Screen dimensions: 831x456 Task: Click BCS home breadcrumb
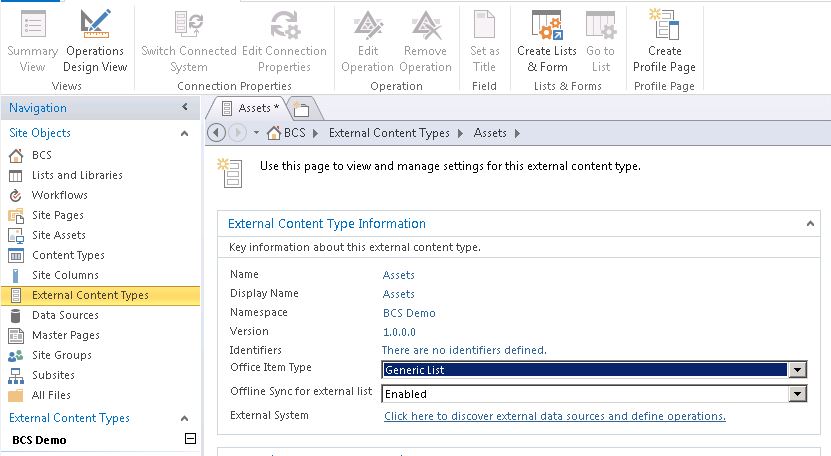click(x=287, y=133)
